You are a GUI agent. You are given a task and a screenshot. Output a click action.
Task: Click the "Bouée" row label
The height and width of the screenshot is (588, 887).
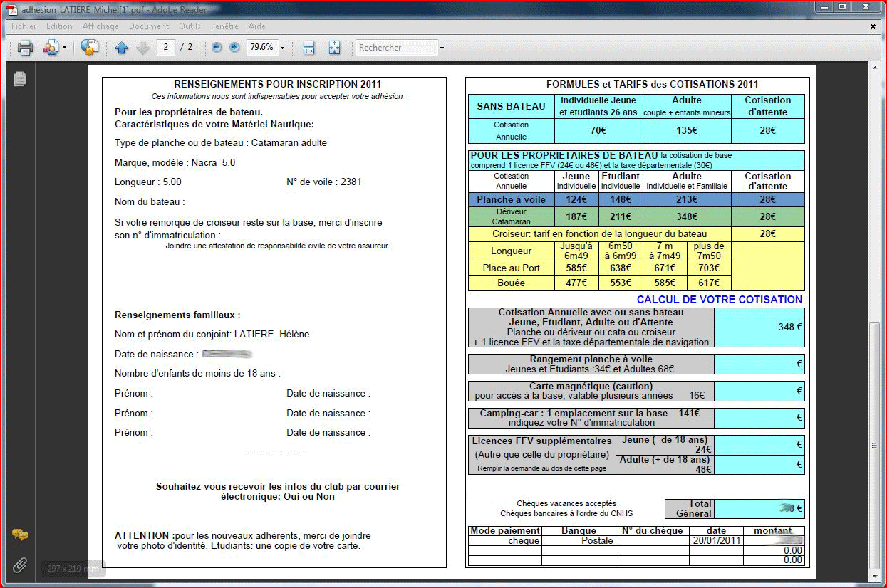click(x=511, y=283)
